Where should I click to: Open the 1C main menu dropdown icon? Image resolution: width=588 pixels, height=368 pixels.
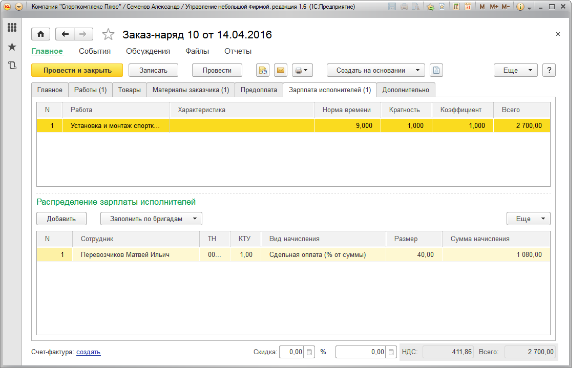tap(19, 7)
